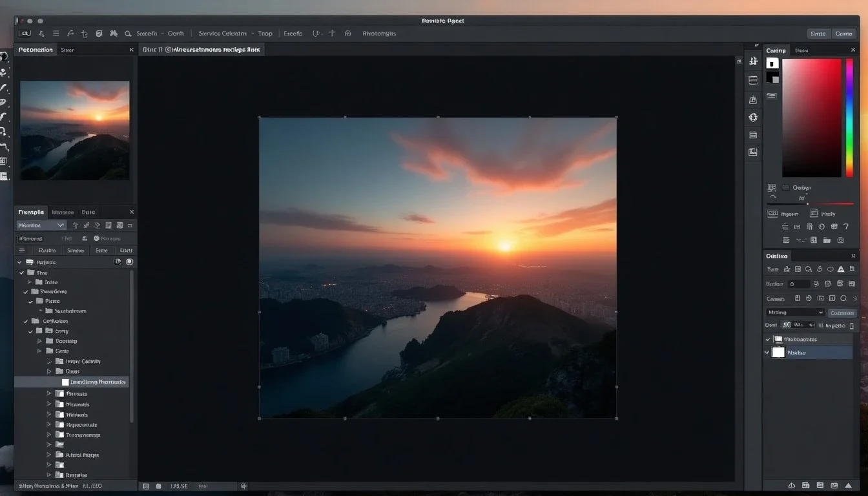Click the plus cross icon in top toolbar
The height and width of the screenshot is (496, 868).
pos(332,33)
